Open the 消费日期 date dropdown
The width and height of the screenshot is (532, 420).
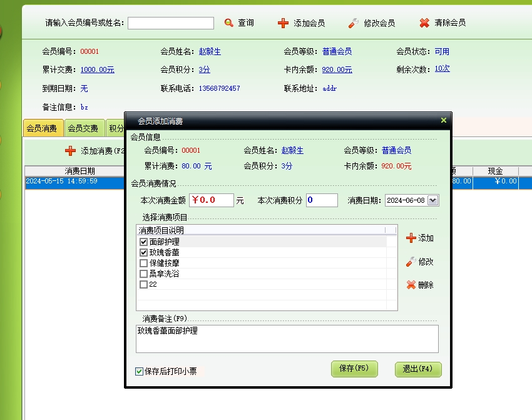point(432,200)
